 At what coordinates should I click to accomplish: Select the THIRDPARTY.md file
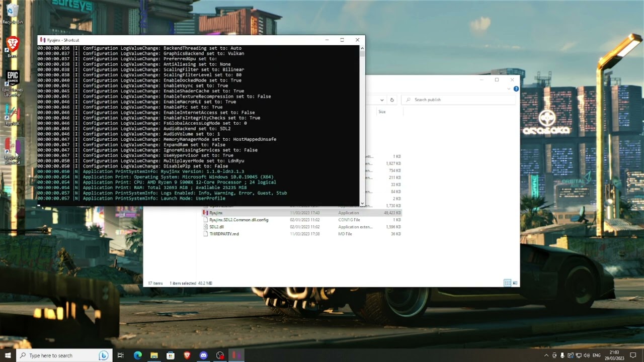click(224, 234)
